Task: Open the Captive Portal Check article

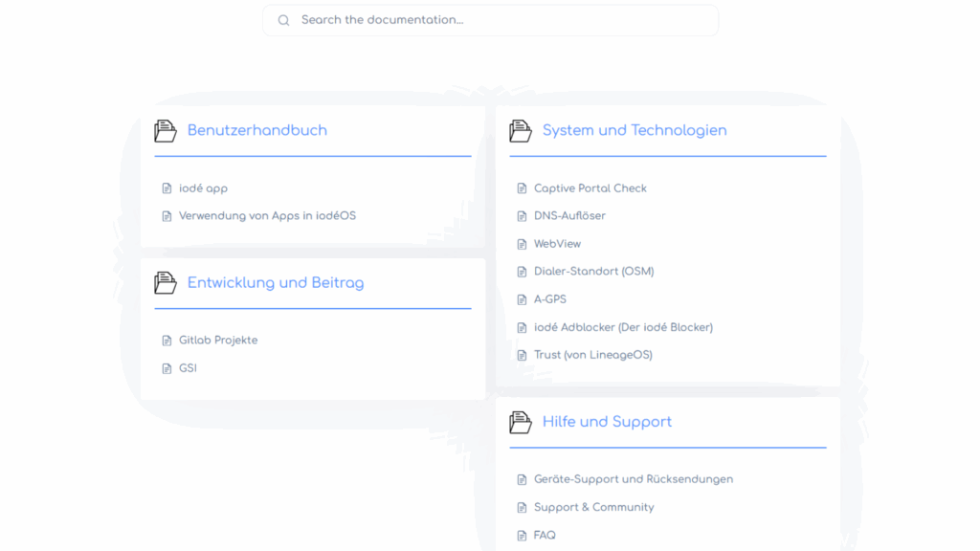Action: [590, 188]
